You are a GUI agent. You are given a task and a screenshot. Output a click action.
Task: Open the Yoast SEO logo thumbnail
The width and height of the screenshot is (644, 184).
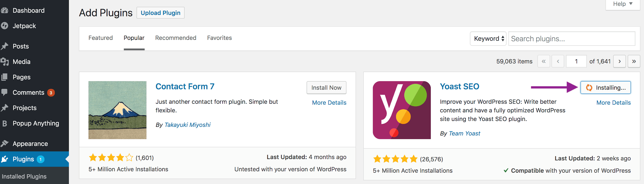click(x=402, y=110)
